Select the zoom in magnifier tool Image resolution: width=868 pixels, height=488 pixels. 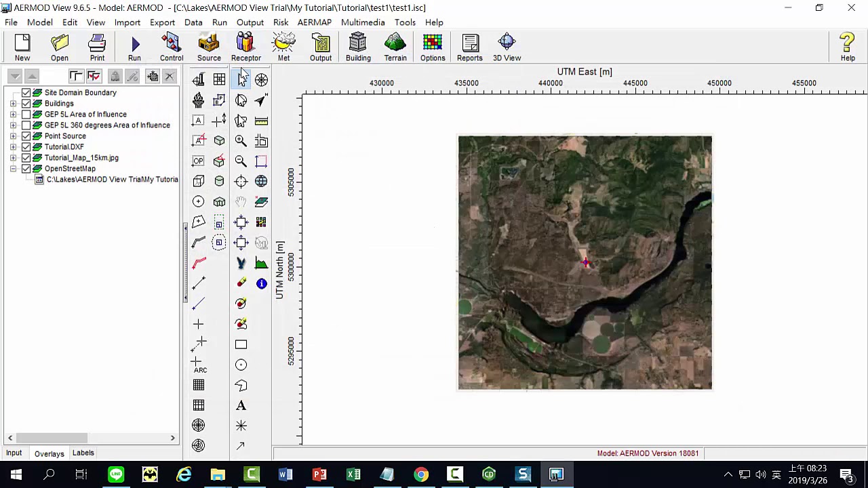pos(241,141)
